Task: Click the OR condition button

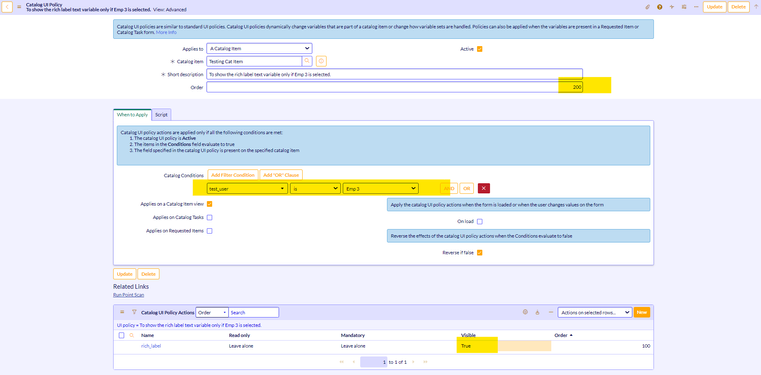Action: coord(466,188)
